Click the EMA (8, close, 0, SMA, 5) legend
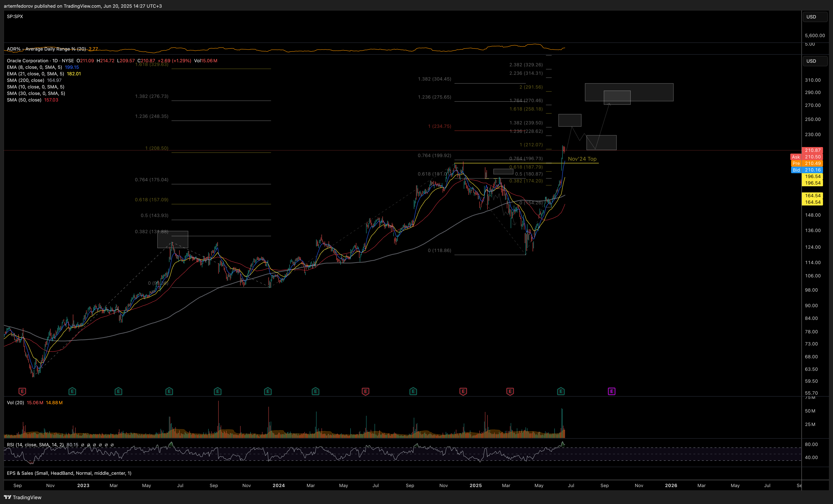This screenshot has width=833, height=504. click(x=34, y=67)
